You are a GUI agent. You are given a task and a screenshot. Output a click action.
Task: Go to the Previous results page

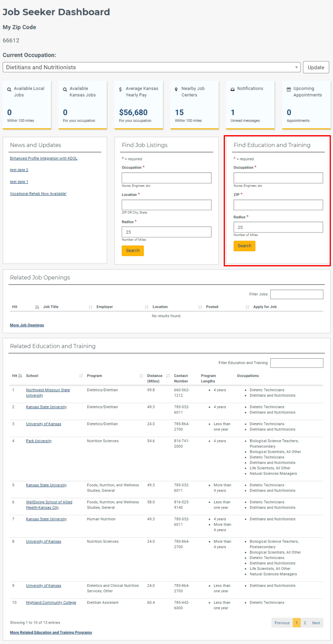pyautogui.click(x=282, y=623)
